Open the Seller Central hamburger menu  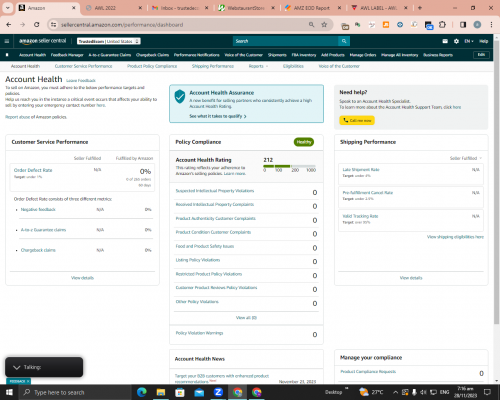(x=7, y=41)
